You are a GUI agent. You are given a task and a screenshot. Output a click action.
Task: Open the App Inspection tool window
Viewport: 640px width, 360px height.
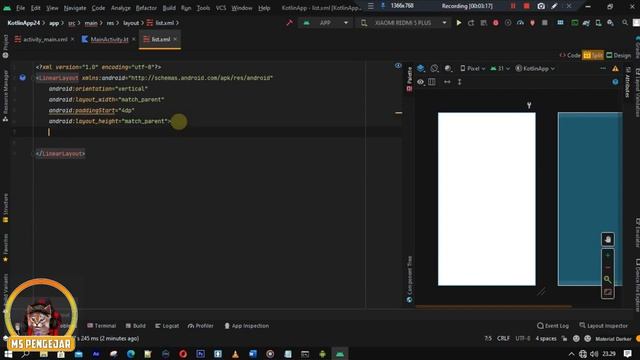pyautogui.click(x=247, y=326)
